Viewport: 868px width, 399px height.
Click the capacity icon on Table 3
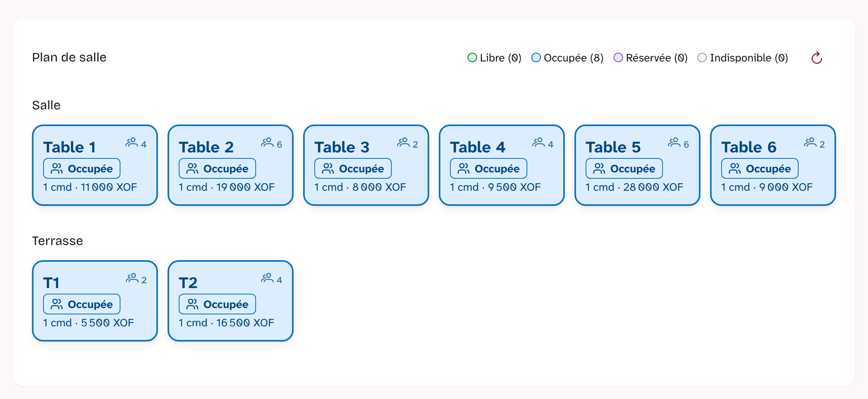click(x=403, y=142)
